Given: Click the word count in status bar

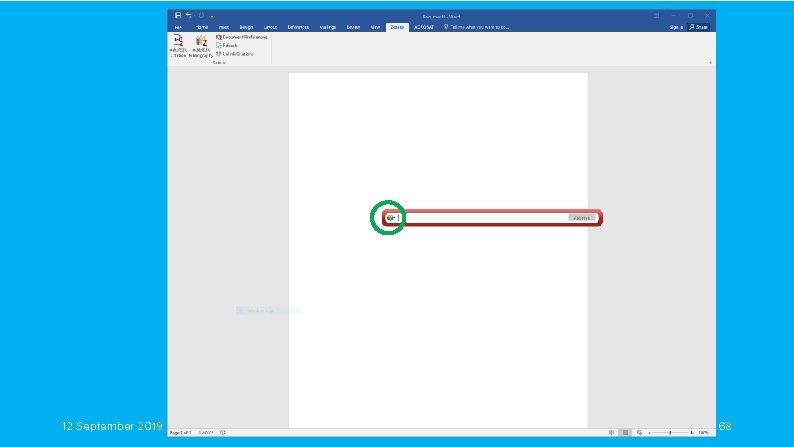Looking at the screenshot, I should click(x=206, y=433).
